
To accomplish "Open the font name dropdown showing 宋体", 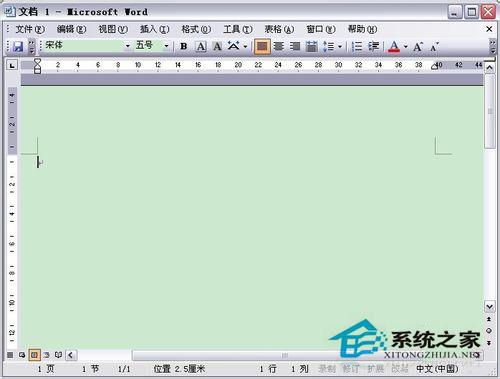I will click(x=128, y=46).
